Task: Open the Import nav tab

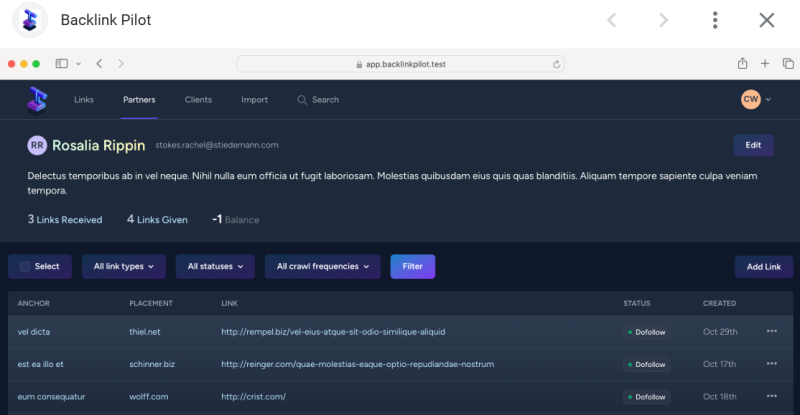Action: point(255,100)
